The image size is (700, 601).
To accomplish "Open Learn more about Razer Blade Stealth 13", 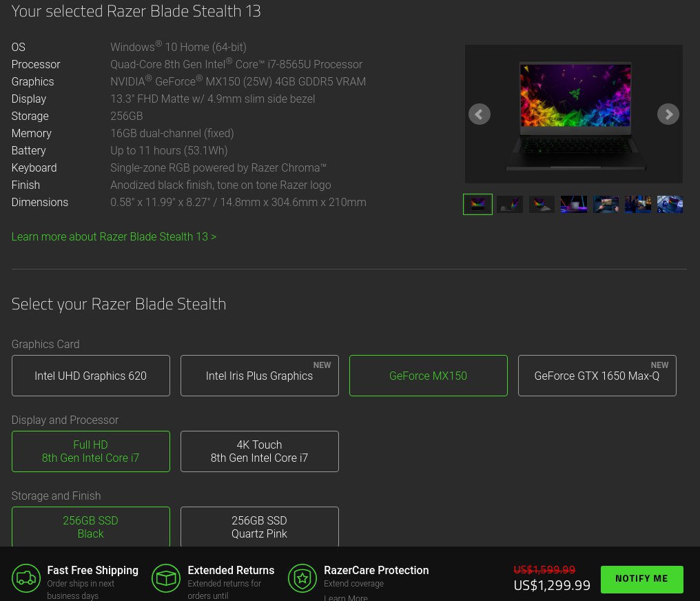I will (114, 236).
